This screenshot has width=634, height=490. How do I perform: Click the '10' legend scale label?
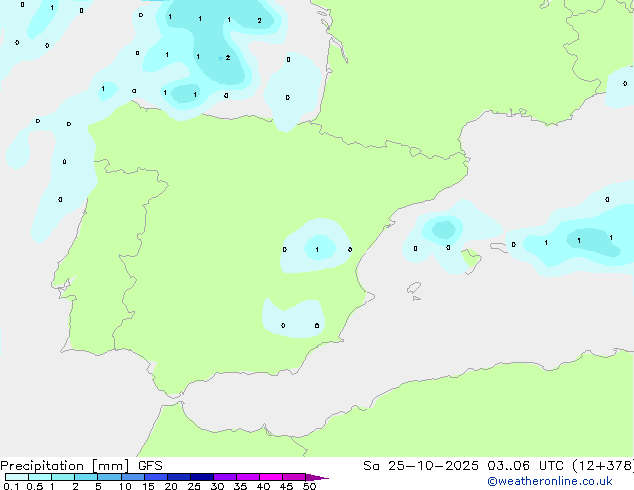point(125,486)
